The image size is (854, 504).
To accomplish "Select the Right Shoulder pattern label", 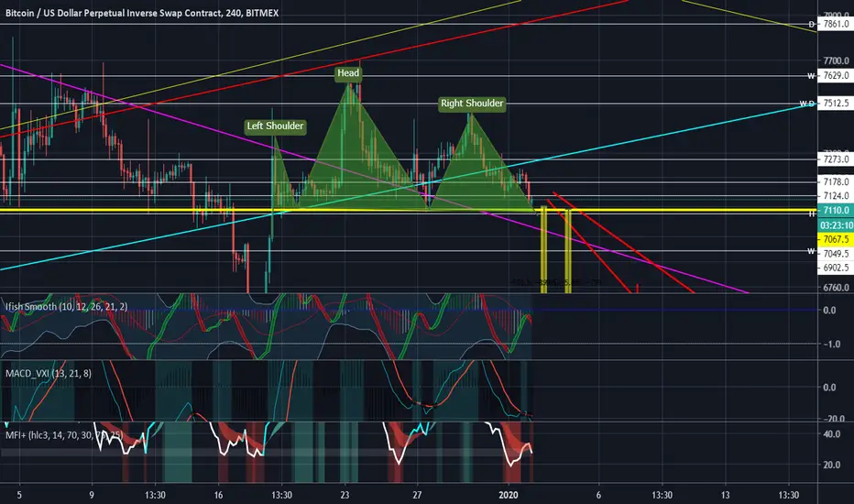I will [x=472, y=104].
